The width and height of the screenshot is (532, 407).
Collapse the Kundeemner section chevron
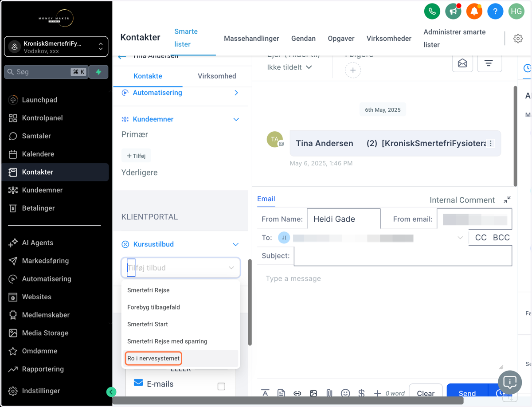click(x=236, y=119)
